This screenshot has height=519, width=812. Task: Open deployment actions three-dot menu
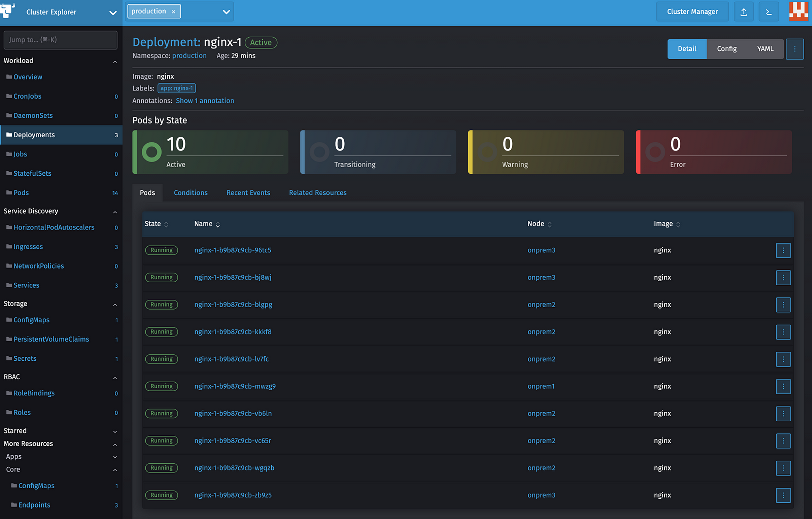pyautogui.click(x=795, y=49)
